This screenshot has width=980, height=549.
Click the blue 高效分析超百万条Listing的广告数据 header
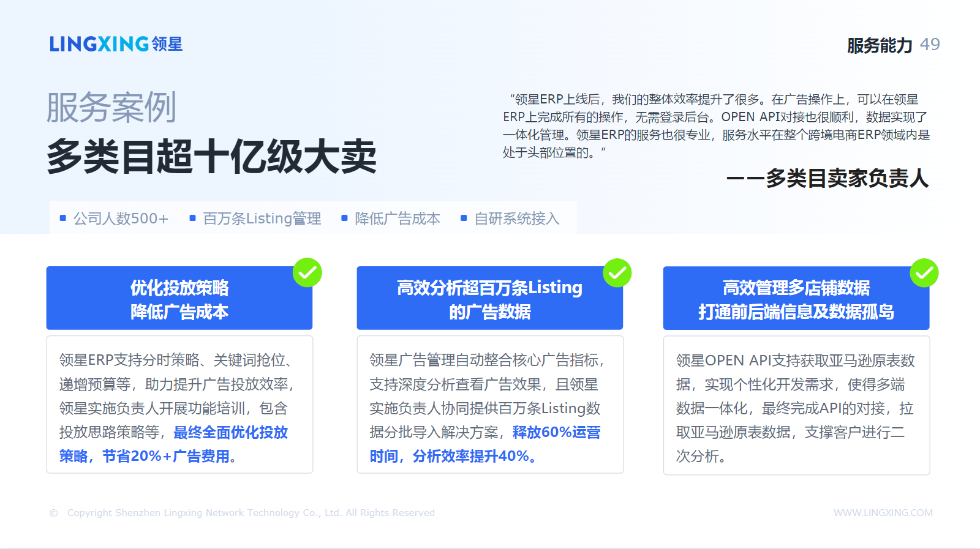(x=490, y=298)
